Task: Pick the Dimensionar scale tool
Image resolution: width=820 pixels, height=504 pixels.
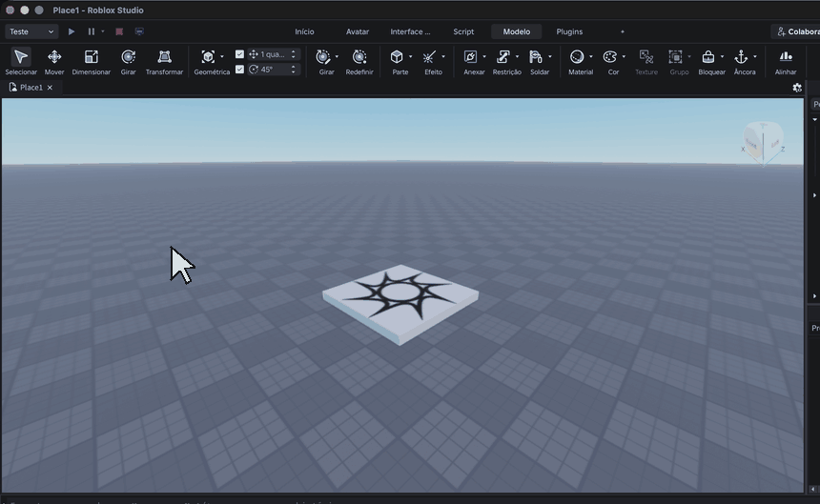Action: [91, 62]
